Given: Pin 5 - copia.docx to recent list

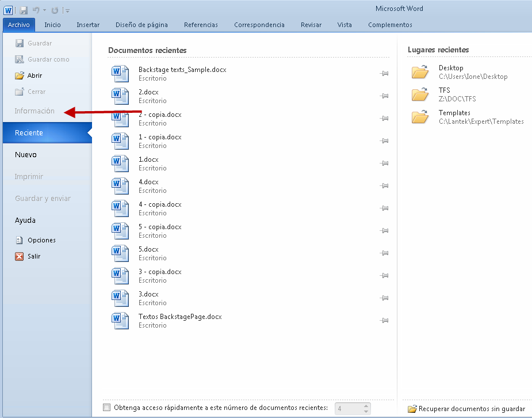Looking at the screenshot, I should pos(384,230).
